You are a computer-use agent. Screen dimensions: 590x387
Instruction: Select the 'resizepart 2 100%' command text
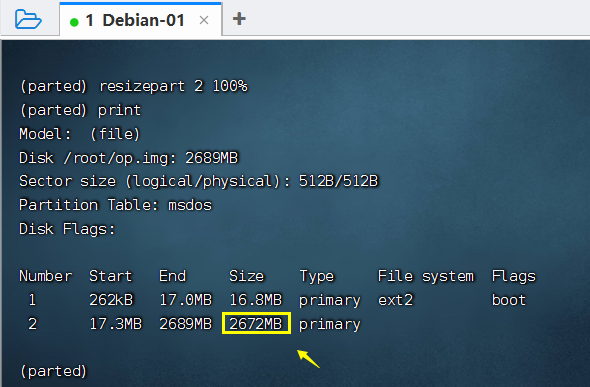pos(173,86)
